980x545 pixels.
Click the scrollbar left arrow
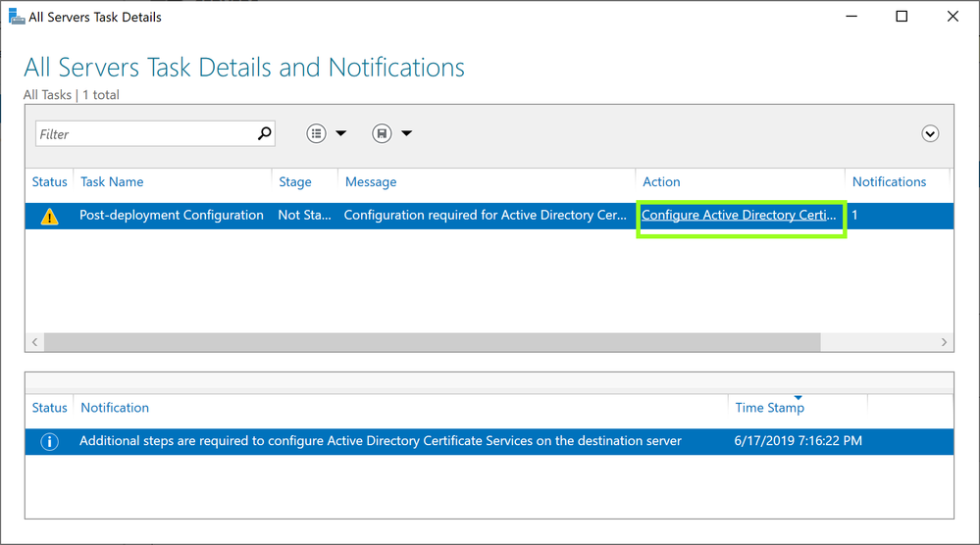35,342
